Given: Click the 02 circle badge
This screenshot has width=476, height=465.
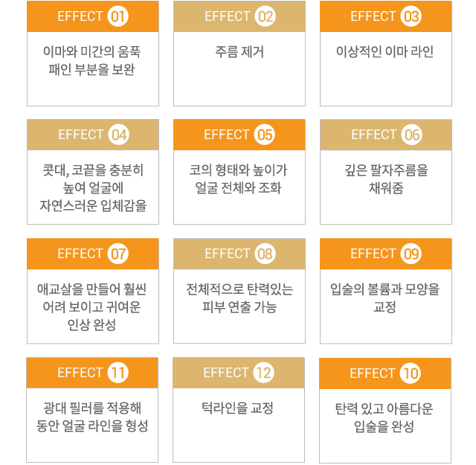Looking at the screenshot, I should click(265, 16).
